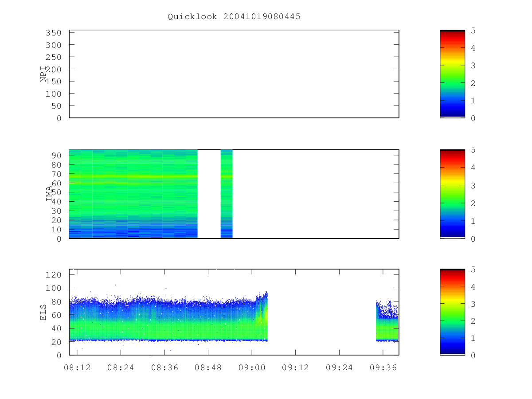Viewport: 532px width, 399px height.
Task: Click the 250 tick on NPI axis
Action: 54,57
